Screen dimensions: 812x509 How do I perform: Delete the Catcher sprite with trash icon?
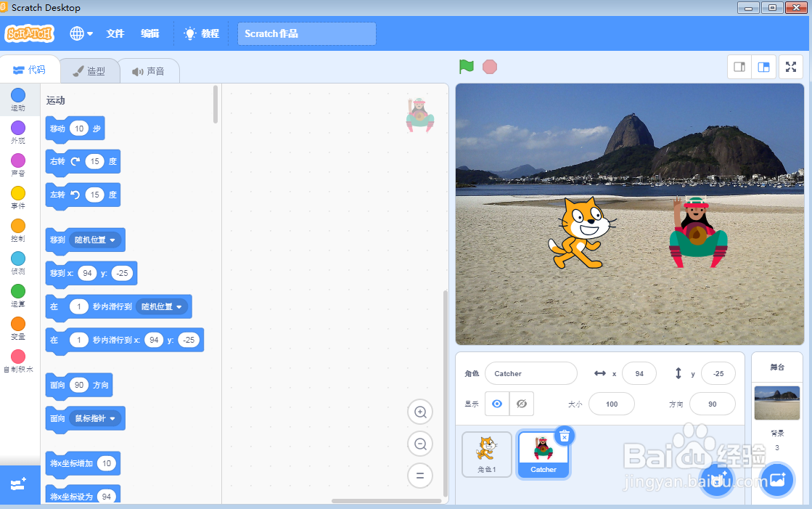point(565,436)
